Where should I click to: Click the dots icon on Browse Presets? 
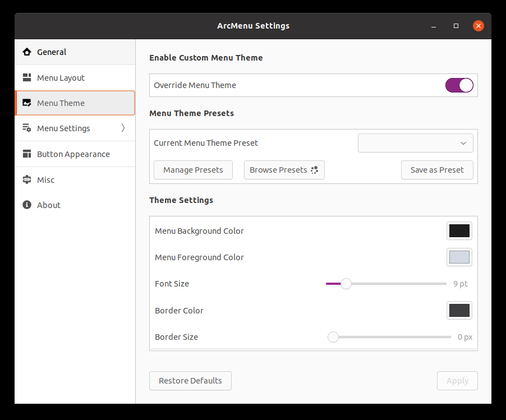tap(314, 170)
